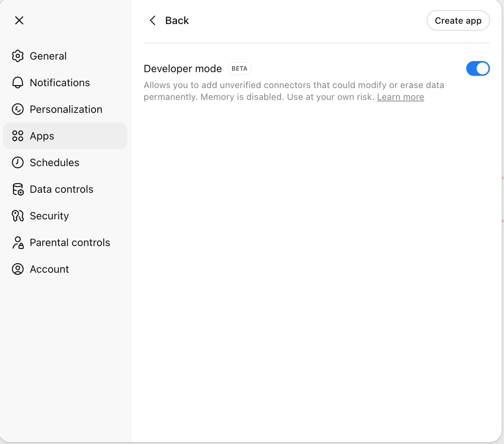Select the Notifications bell icon
The image size is (504, 444).
coord(17,83)
